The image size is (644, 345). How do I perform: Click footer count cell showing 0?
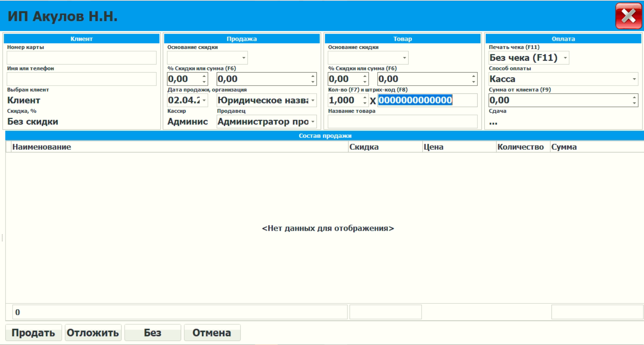pos(180,312)
